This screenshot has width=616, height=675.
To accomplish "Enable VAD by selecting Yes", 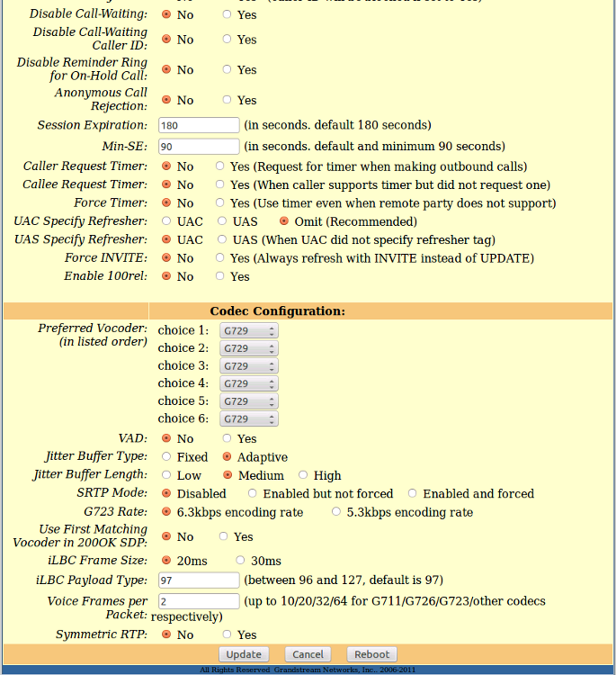I will [x=227, y=438].
